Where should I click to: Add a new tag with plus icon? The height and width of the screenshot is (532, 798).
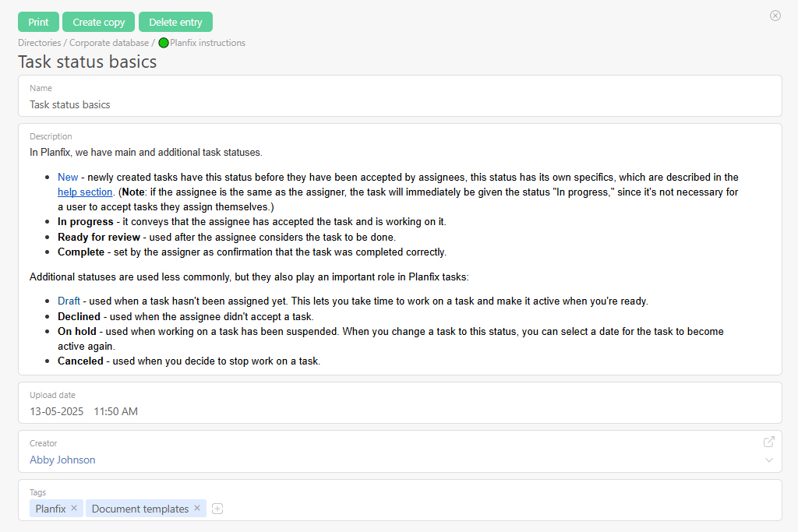pyautogui.click(x=217, y=509)
